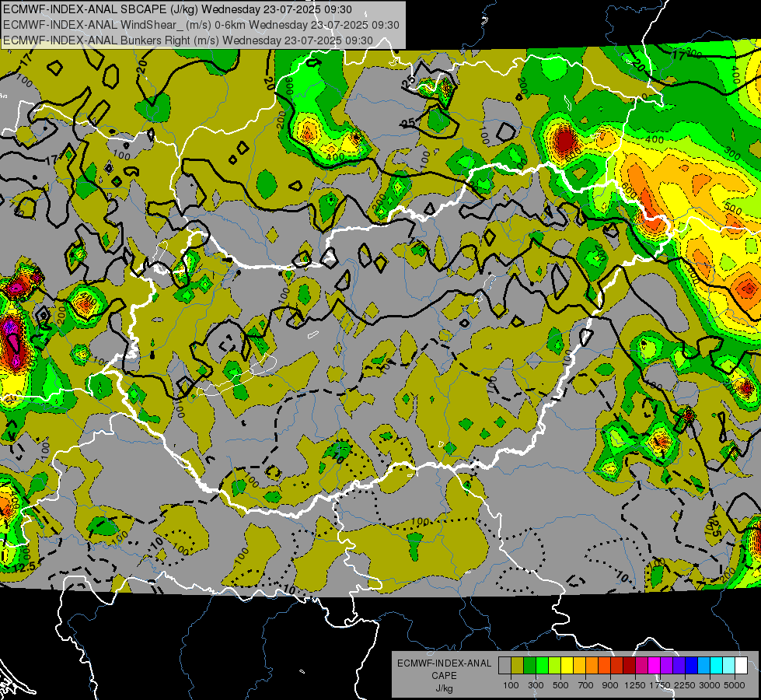Pick the bright magenta legend swatch
This screenshot has width=761, height=700.
(655, 666)
